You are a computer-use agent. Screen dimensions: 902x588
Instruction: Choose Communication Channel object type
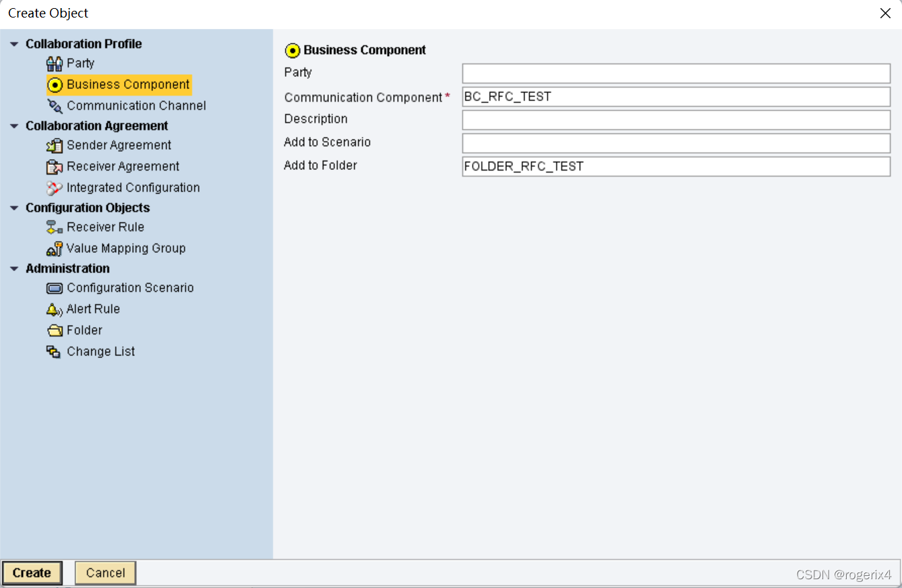pyautogui.click(x=136, y=105)
